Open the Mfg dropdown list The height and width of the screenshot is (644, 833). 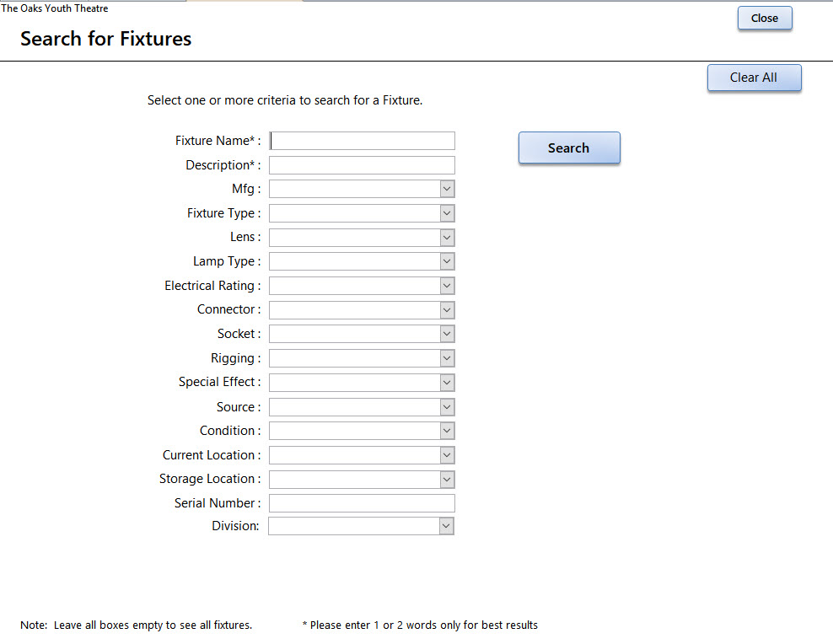(x=447, y=189)
